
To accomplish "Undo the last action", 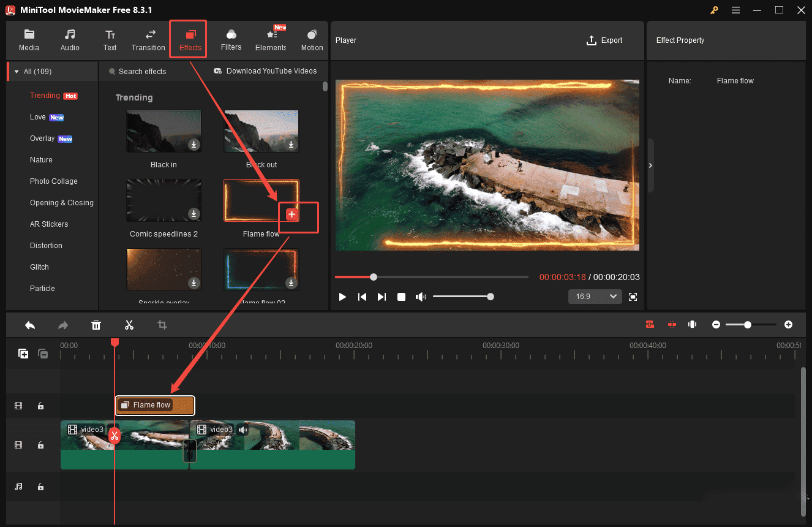I will [x=30, y=325].
